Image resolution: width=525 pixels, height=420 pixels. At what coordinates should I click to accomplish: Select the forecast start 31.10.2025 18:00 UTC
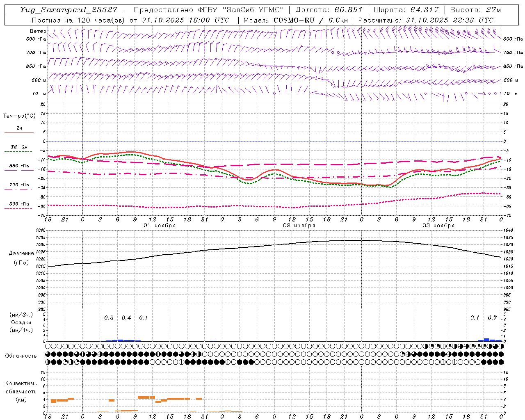[185, 20]
